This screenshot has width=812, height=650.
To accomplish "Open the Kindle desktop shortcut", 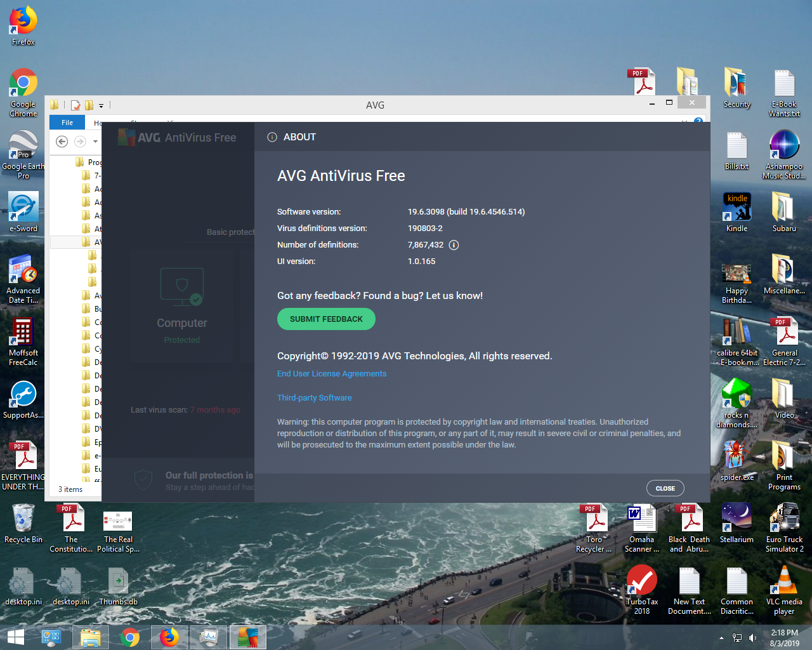I will pyautogui.click(x=737, y=212).
